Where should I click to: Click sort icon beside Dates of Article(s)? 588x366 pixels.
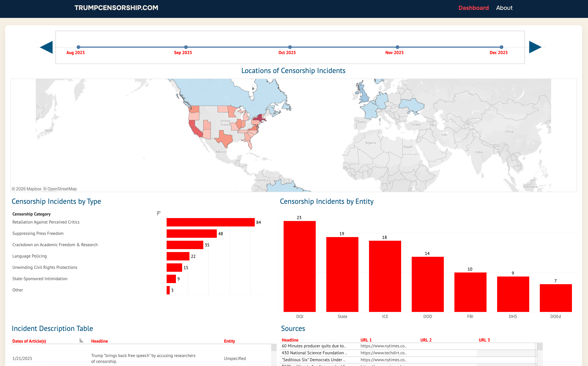[81, 341]
